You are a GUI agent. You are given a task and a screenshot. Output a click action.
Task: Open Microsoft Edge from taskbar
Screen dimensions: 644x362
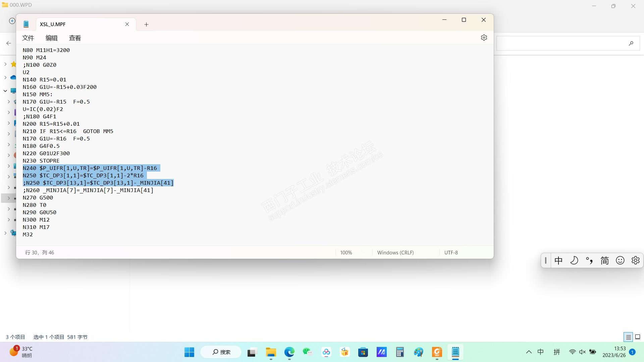tap(289, 352)
